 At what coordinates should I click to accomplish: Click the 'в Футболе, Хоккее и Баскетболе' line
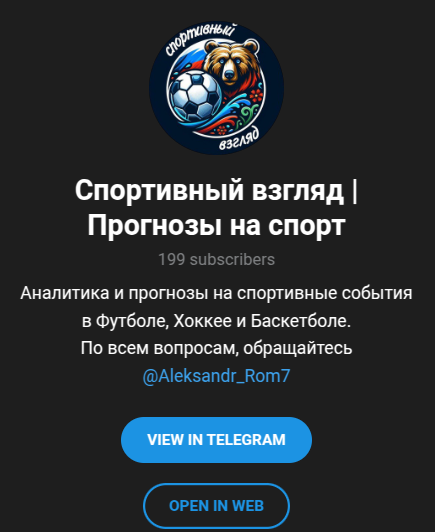click(x=216, y=321)
